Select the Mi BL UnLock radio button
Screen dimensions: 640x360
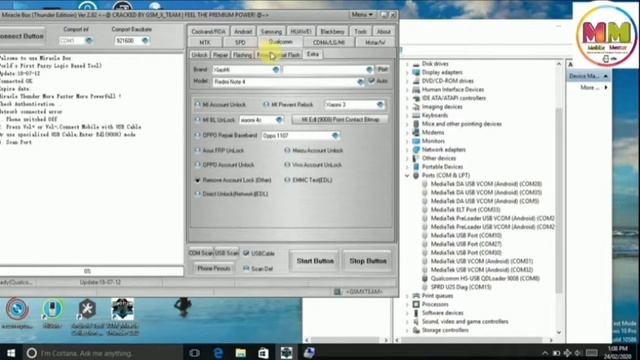198,120
